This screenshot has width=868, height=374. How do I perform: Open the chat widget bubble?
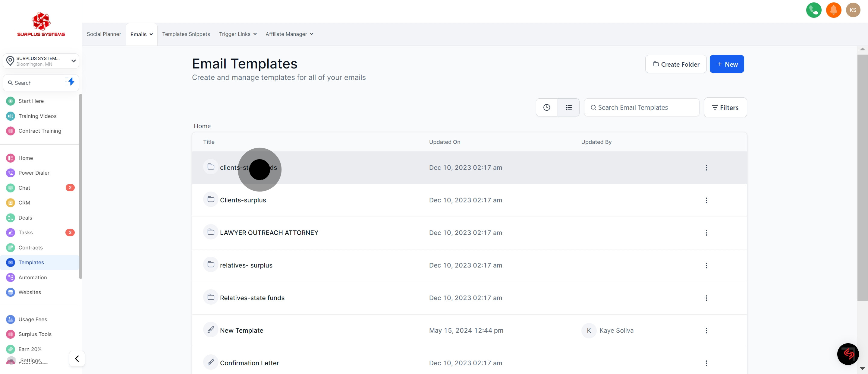pyautogui.click(x=848, y=354)
